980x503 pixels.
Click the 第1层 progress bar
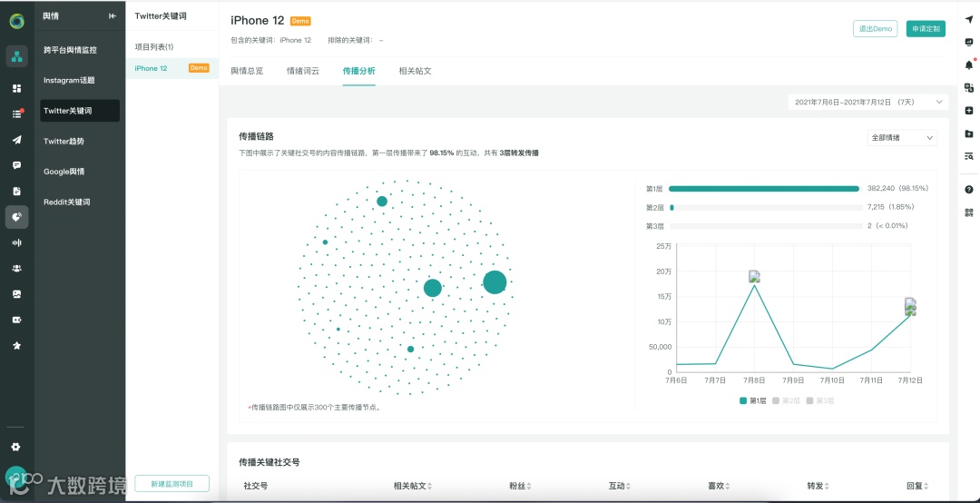click(764, 188)
